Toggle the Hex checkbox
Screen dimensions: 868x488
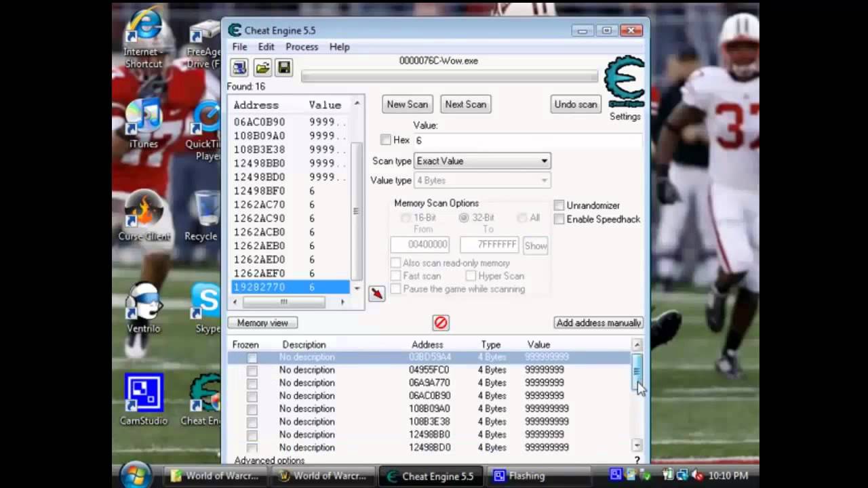pyautogui.click(x=386, y=140)
